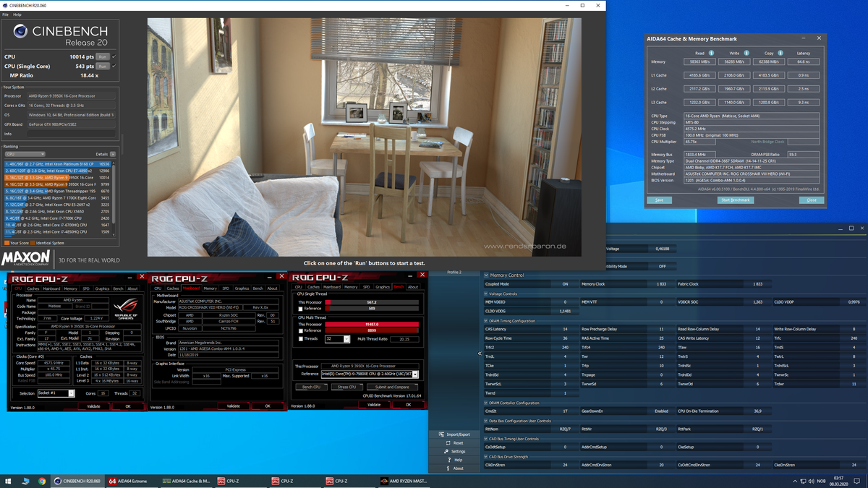Run the Cinebench CPU multi-core test
The width and height of the screenshot is (868, 488).
[x=103, y=56]
